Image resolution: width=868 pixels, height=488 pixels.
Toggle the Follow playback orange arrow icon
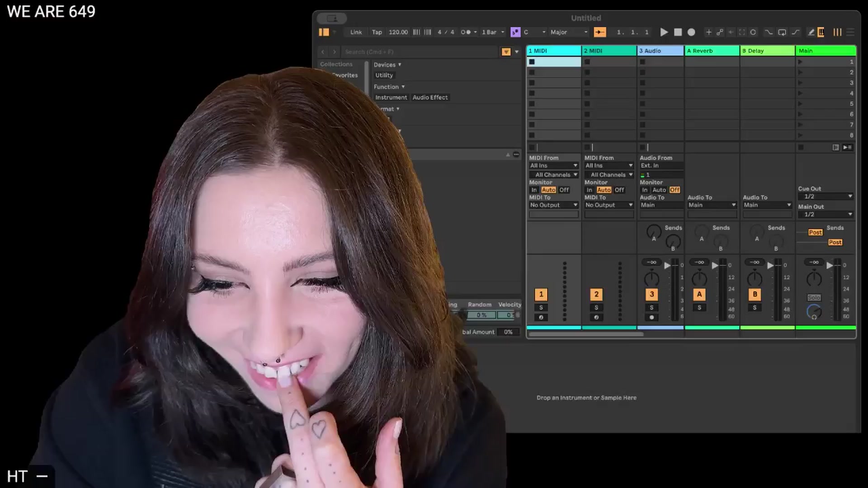[600, 32]
